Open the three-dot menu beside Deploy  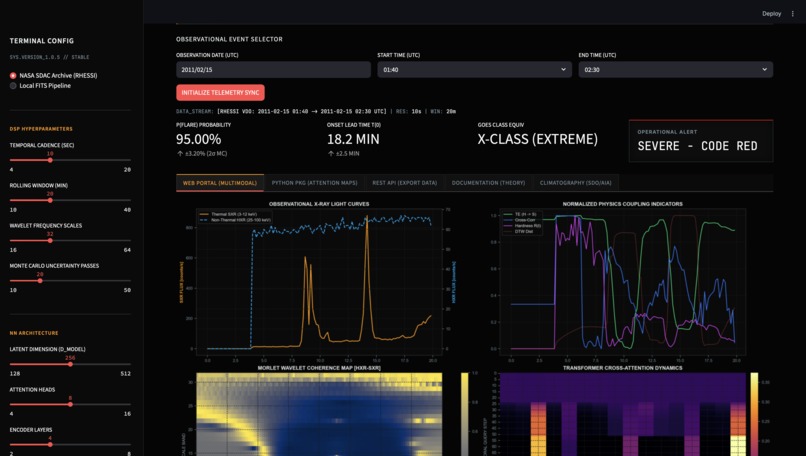coord(792,14)
